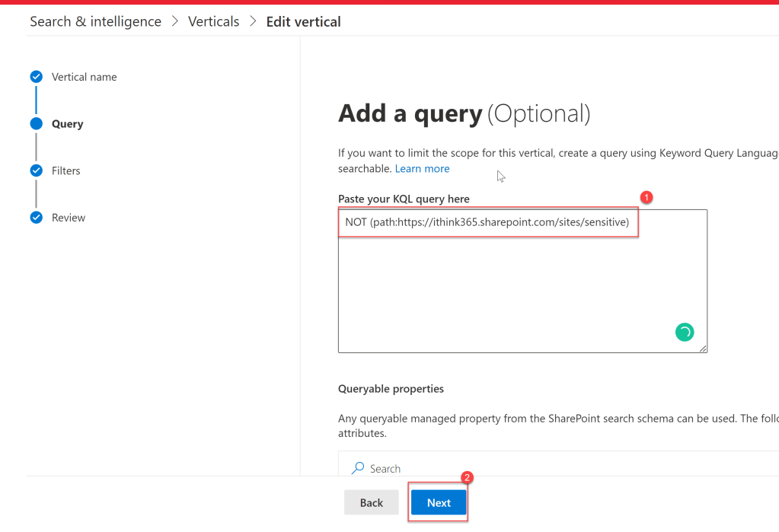The width and height of the screenshot is (779, 532).
Task: Click the Vertical name step checkmark icon
Action: [x=36, y=77]
